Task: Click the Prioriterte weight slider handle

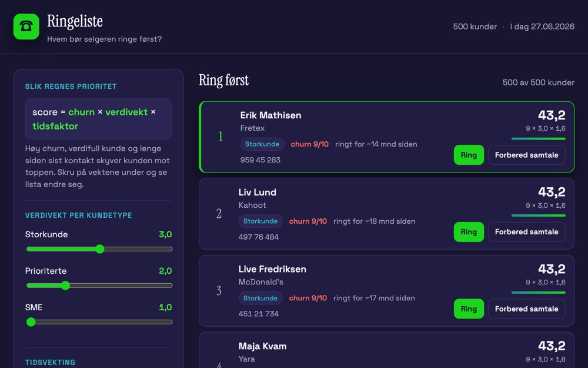Action: (65, 286)
